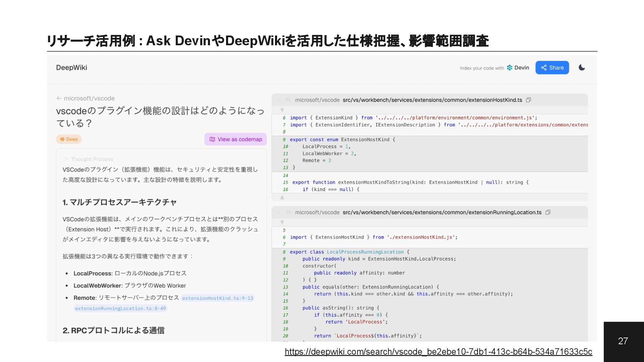Open the deepwiki.com search URL link
The height and width of the screenshot is (362, 644).
(x=438, y=352)
